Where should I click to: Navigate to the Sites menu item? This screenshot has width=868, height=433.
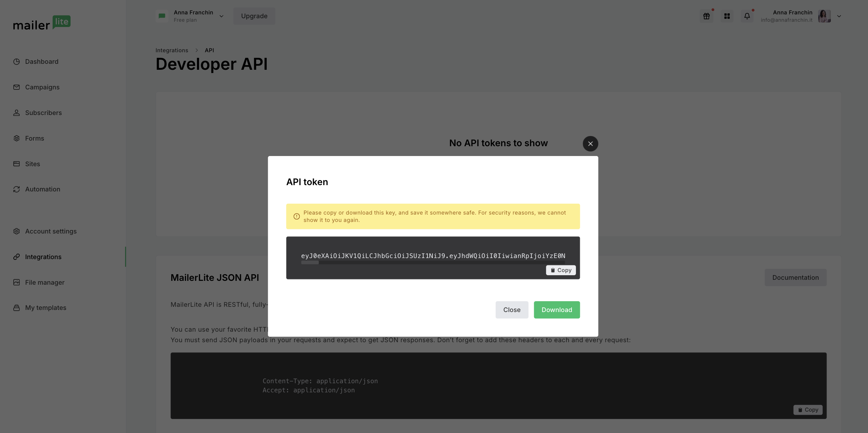32,164
